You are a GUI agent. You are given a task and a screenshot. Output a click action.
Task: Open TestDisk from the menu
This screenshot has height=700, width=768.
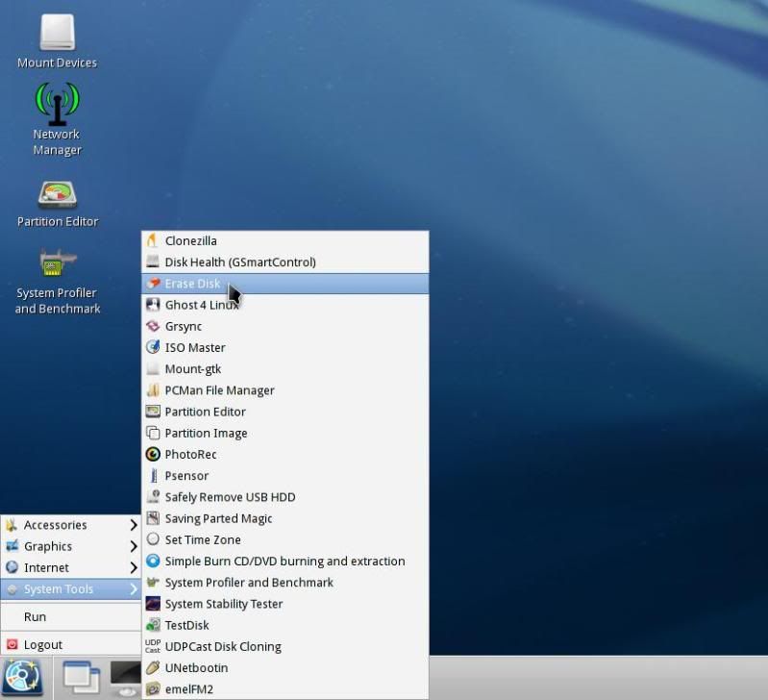tap(285, 625)
